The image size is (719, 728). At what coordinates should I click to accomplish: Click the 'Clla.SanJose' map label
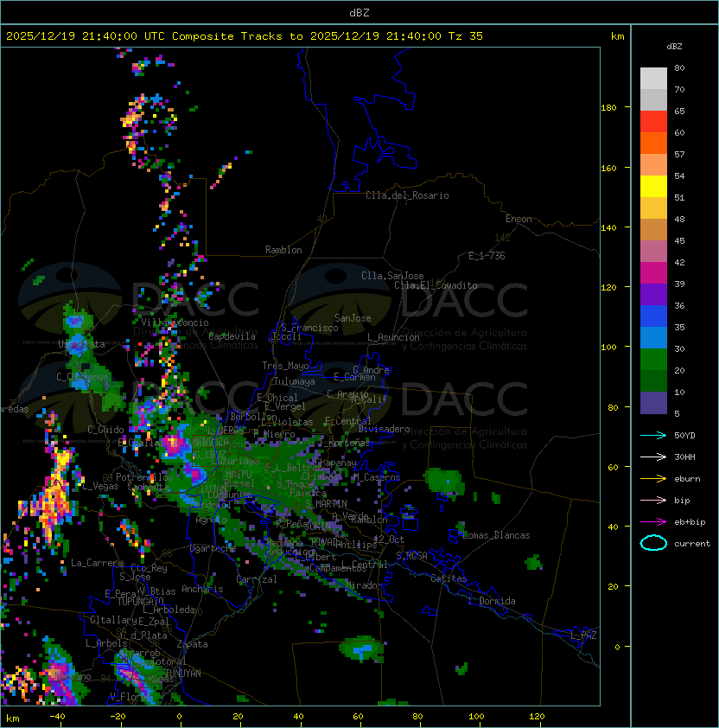pyautogui.click(x=392, y=276)
